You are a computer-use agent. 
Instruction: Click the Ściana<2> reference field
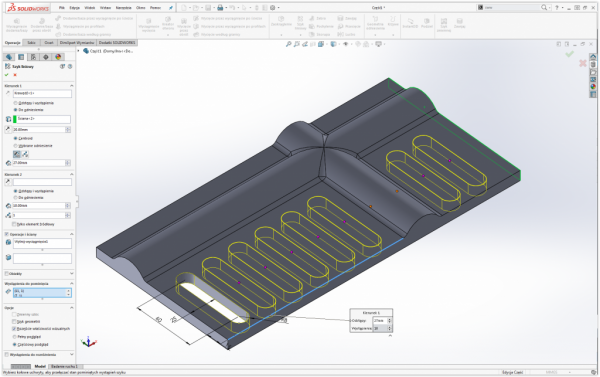(x=42, y=119)
